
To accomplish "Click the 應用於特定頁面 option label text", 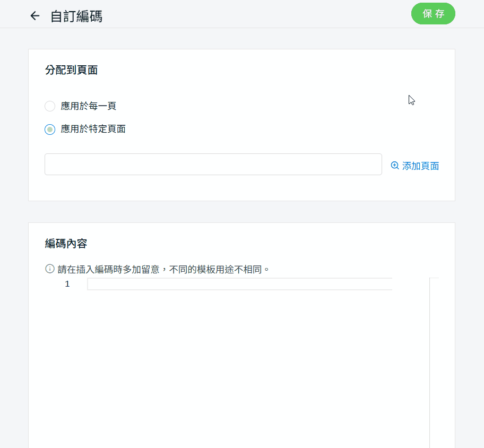I will point(93,129).
